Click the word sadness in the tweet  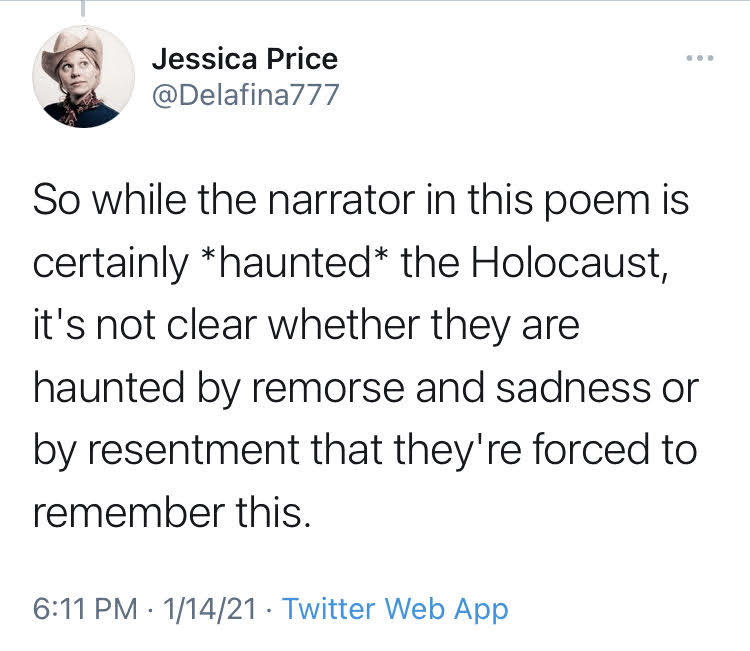(x=573, y=388)
